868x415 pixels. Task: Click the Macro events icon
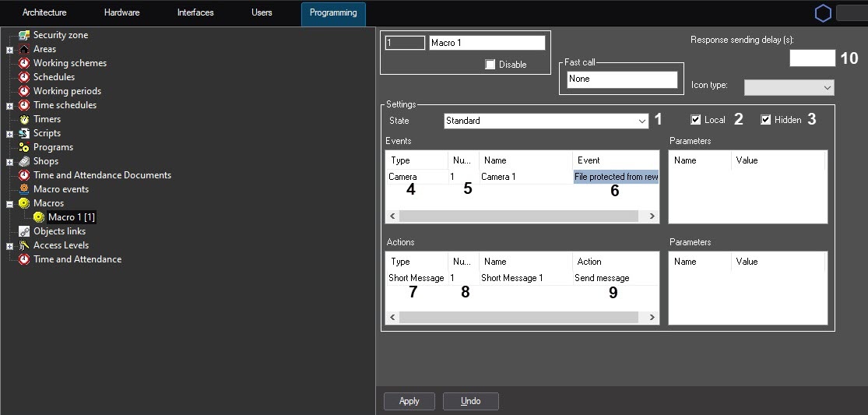point(24,189)
